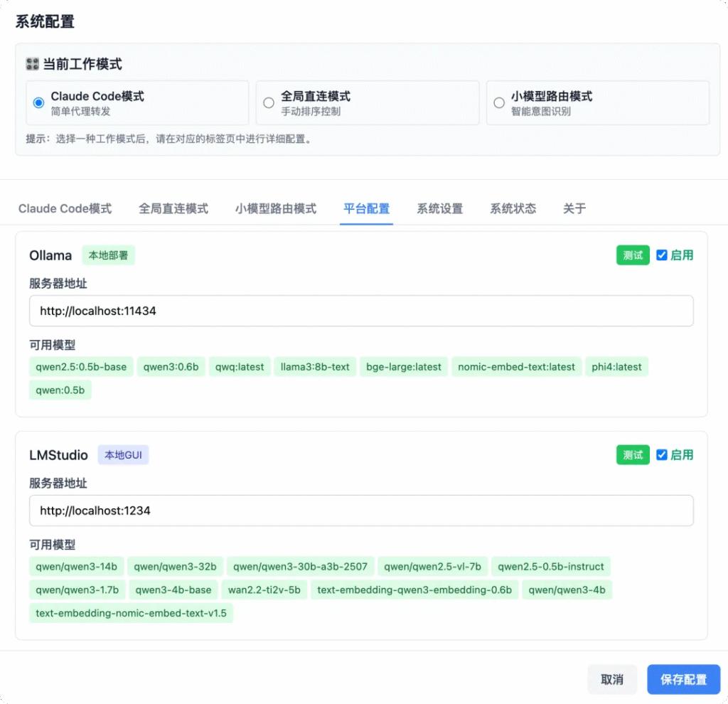Toggle the Ollama 启用 checkbox
The height and width of the screenshot is (704, 728).
[x=662, y=255]
